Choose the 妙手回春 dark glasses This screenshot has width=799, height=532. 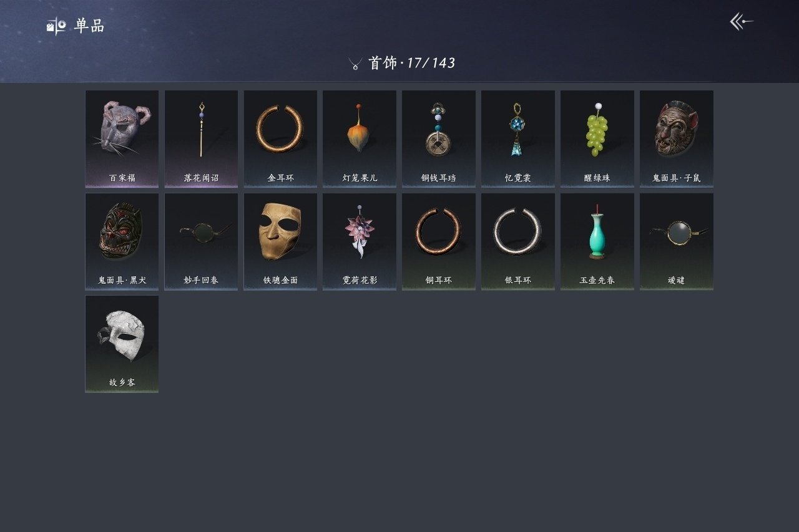click(201, 241)
